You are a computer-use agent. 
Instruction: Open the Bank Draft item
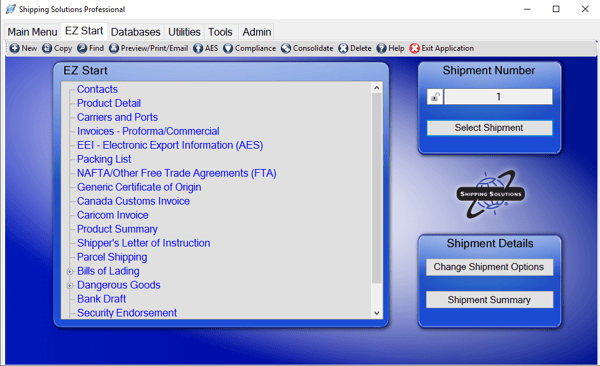point(101,299)
